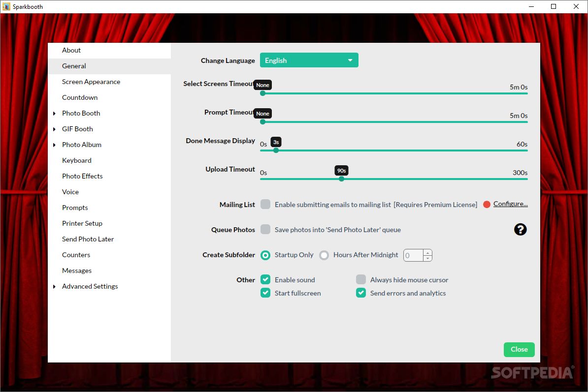Open Printer Setup settings
The width and height of the screenshot is (588, 392).
[x=109, y=223]
